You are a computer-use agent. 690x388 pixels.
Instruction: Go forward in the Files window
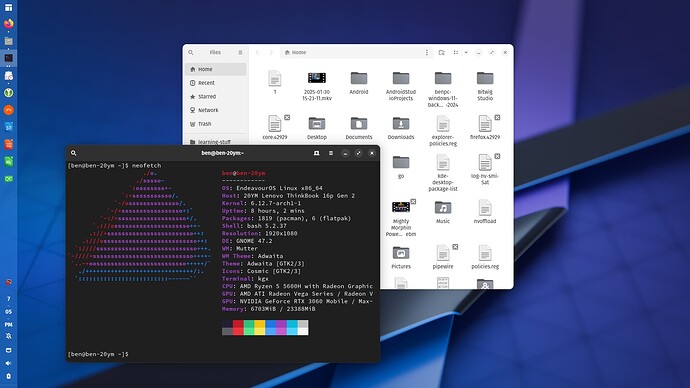tap(271, 52)
